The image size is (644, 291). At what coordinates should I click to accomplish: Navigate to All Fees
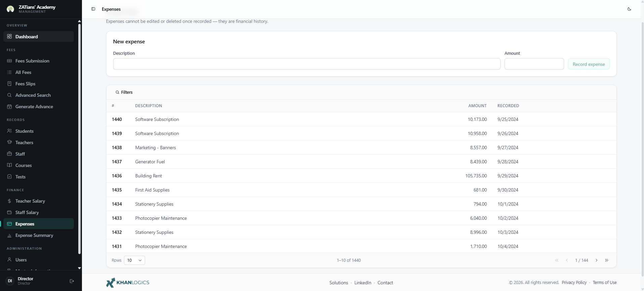click(39, 72)
